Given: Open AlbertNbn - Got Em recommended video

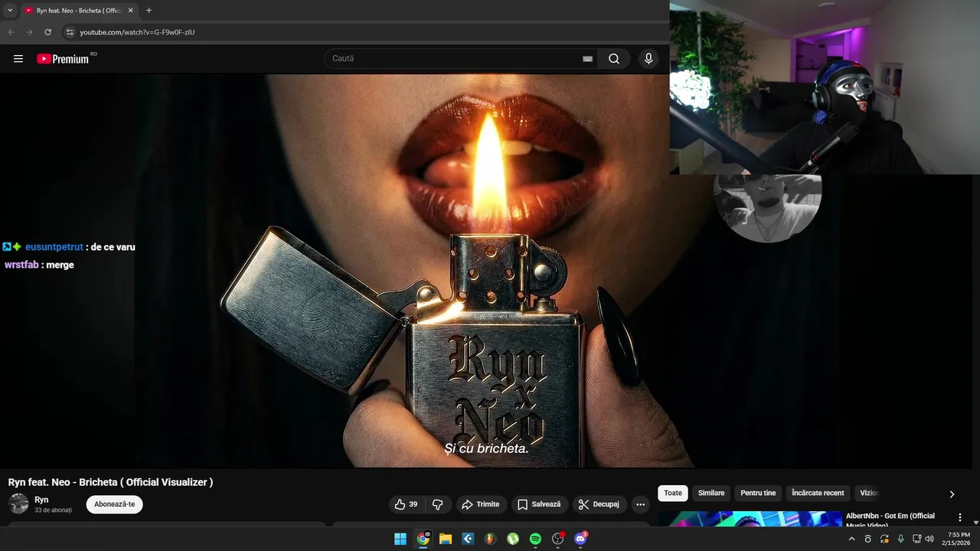Looking at the screenshot, I should 890,520.
